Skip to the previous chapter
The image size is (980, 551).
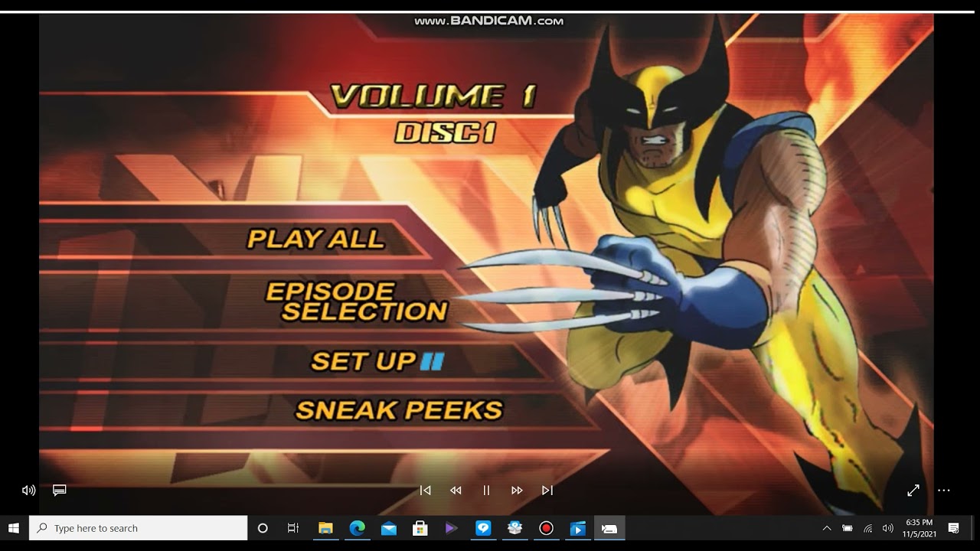point(426,491)
